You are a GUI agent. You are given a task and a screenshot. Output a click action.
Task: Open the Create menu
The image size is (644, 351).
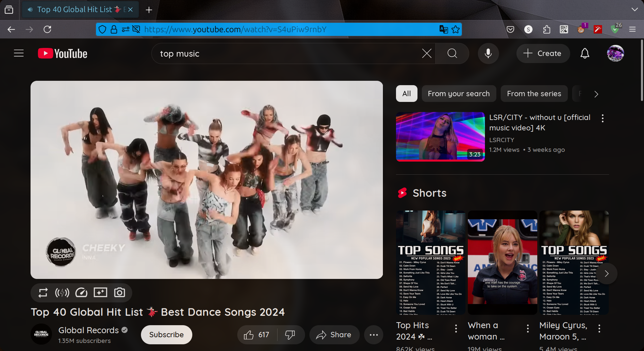tap(543, 53)
